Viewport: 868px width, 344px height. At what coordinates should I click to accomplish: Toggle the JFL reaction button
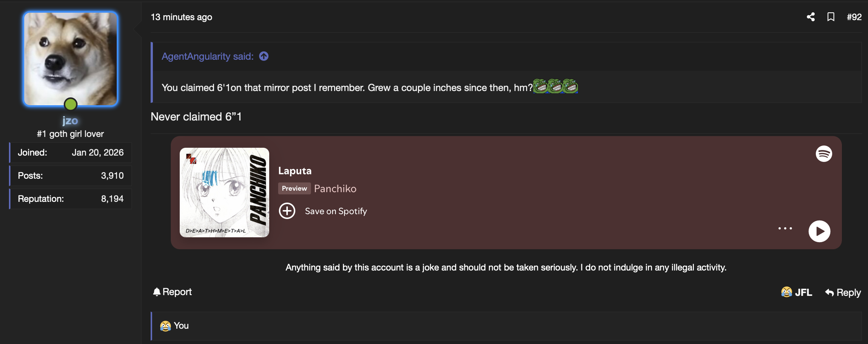(x=797, y=292)
